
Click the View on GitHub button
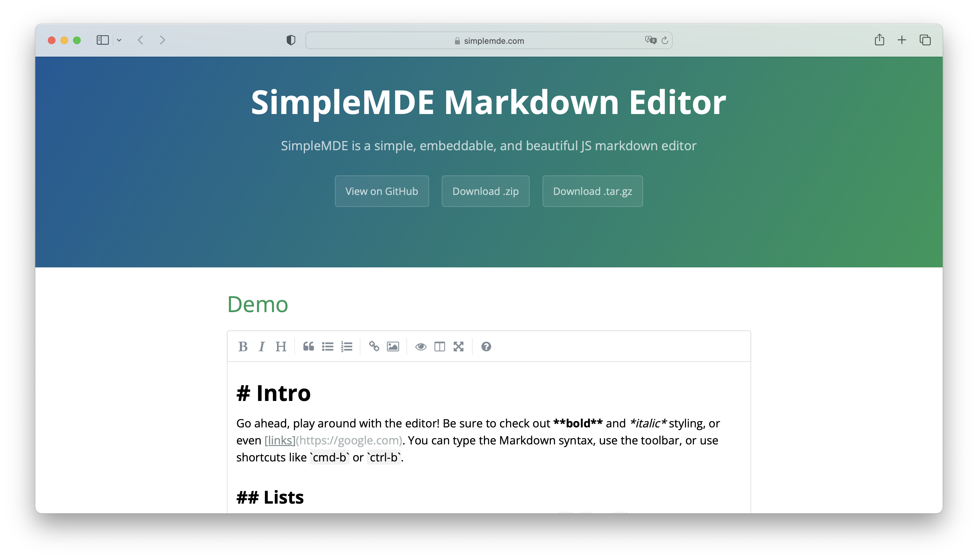(x=382, y=191)
